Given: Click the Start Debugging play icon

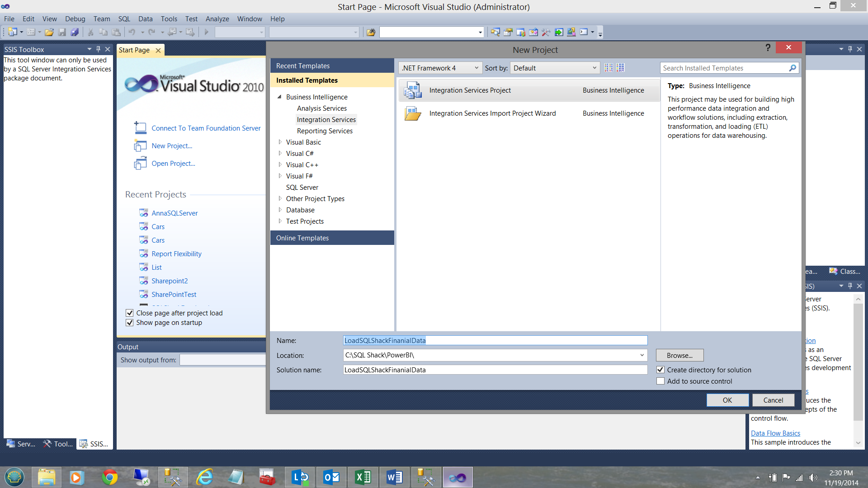Looking at the screenshot, I should point(207,32).
